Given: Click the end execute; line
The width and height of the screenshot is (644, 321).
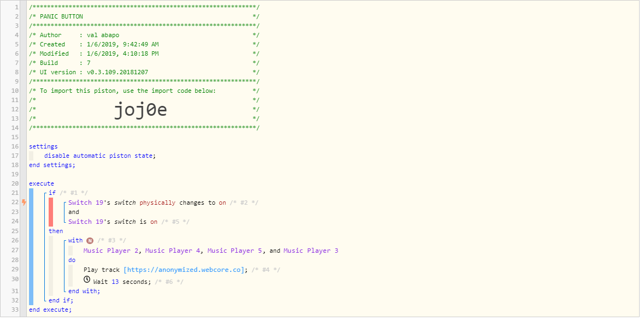Looking at the screenshot, I should click(50, 310).
